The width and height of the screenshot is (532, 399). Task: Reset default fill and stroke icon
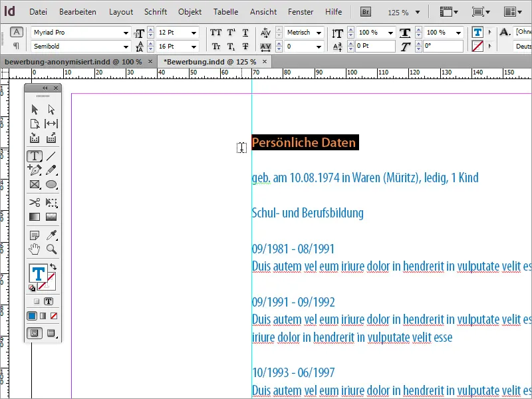(31, 288)
